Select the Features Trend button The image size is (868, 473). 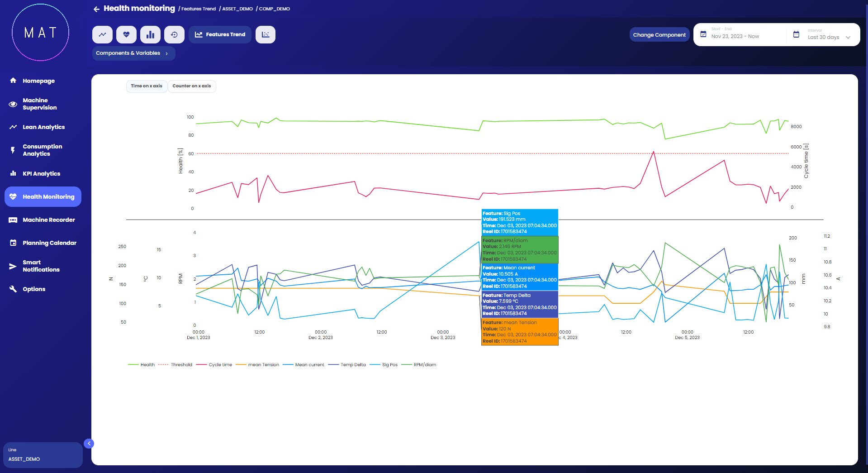pos(220,34)
